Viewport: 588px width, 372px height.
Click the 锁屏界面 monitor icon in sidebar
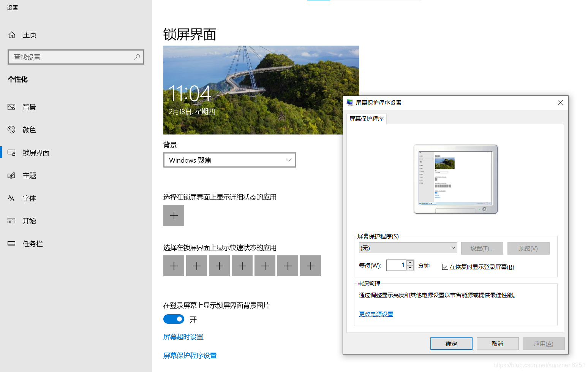(11, 152)
